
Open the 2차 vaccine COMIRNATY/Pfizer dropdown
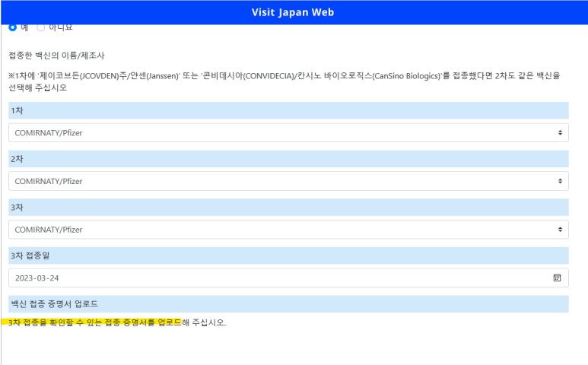(x=288, y=181)
